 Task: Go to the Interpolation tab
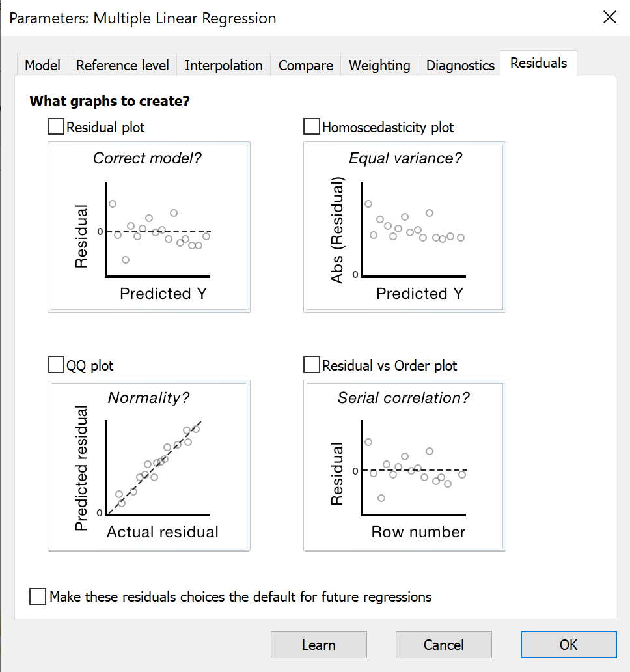pos(223,66)
